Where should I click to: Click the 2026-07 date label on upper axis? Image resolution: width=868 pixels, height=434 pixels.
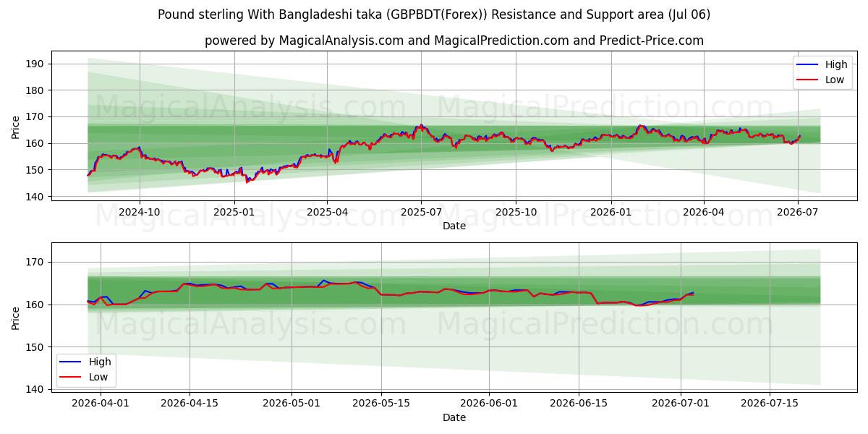pyautogui.click(x=798, y=213)
